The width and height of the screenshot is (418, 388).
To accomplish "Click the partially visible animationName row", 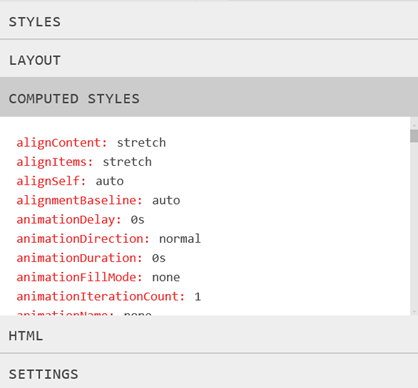I will click(x=84, y=313).
